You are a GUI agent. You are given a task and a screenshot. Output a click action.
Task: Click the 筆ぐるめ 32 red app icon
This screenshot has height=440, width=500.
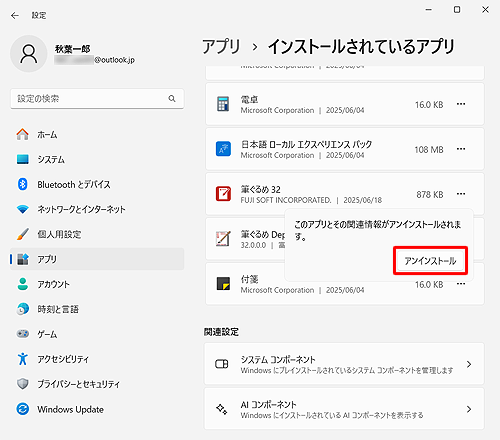pos(223,194)
